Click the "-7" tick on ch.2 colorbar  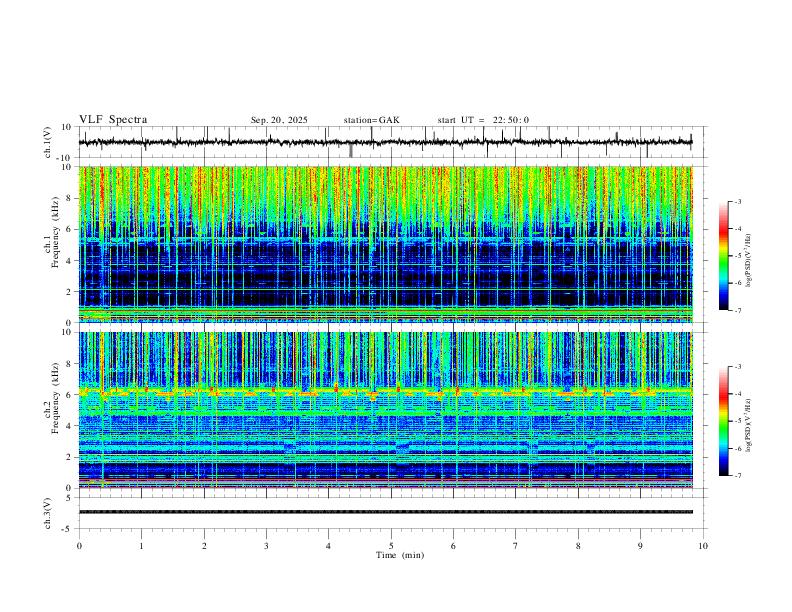pos(737,476)
